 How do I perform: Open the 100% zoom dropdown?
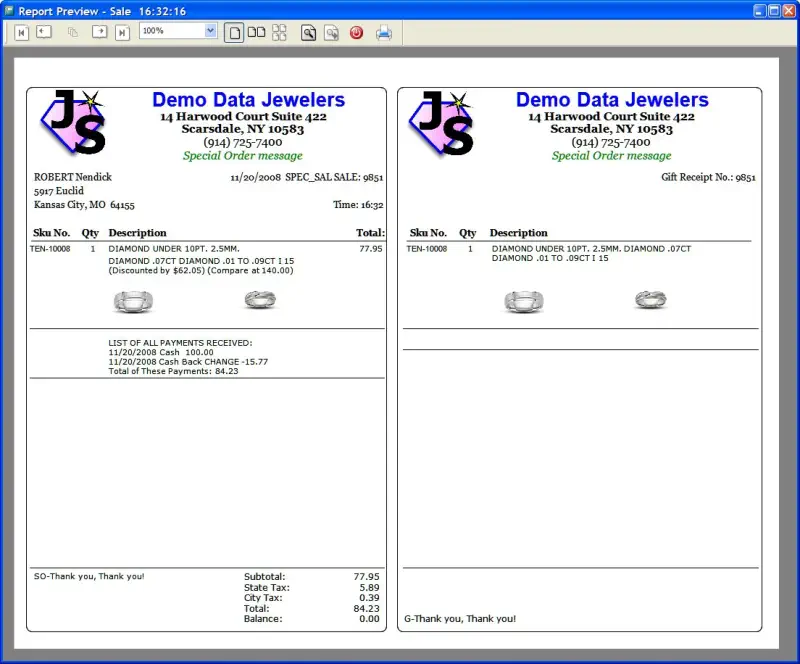tap(210, 31)
